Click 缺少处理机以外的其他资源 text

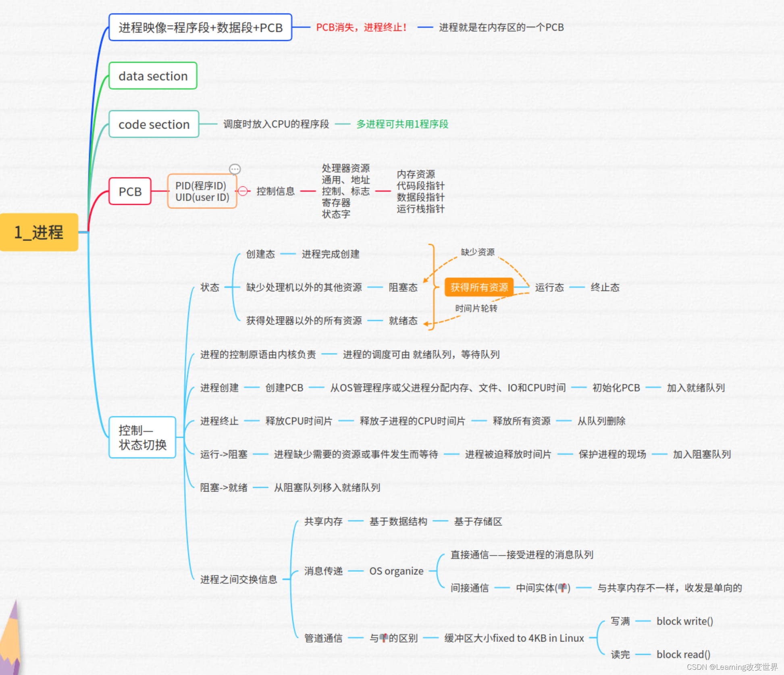[304, 287]
